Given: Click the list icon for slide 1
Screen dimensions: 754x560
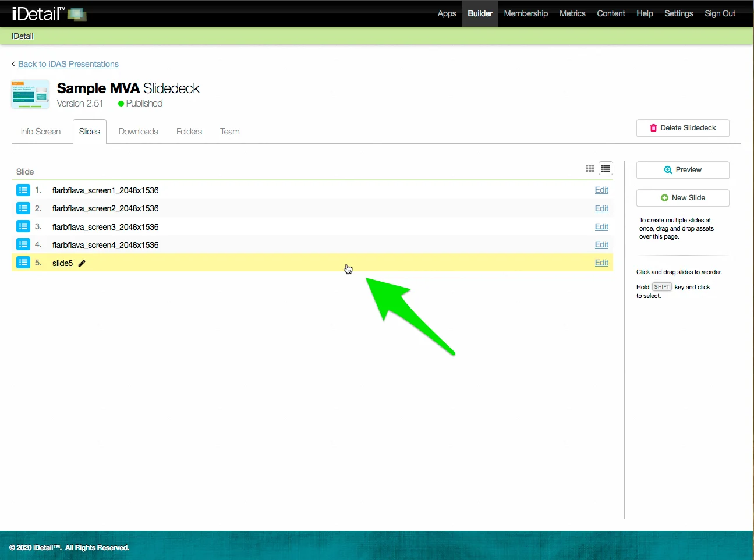Looking at the screenshot, I should pos(23,190).
